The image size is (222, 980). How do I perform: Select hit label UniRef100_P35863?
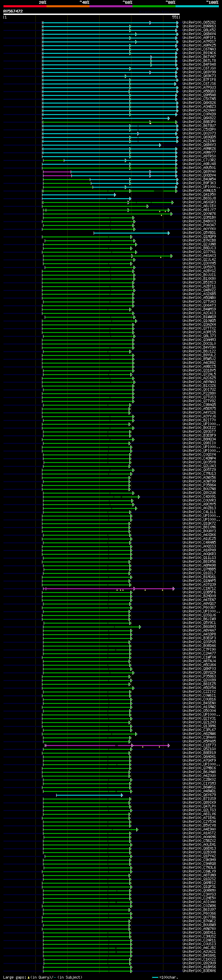click(199, 677)
